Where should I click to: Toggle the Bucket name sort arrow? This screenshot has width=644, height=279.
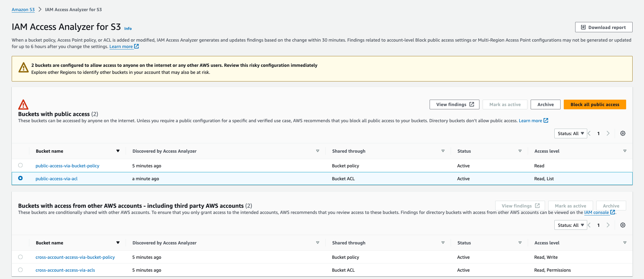pos(118,151)
